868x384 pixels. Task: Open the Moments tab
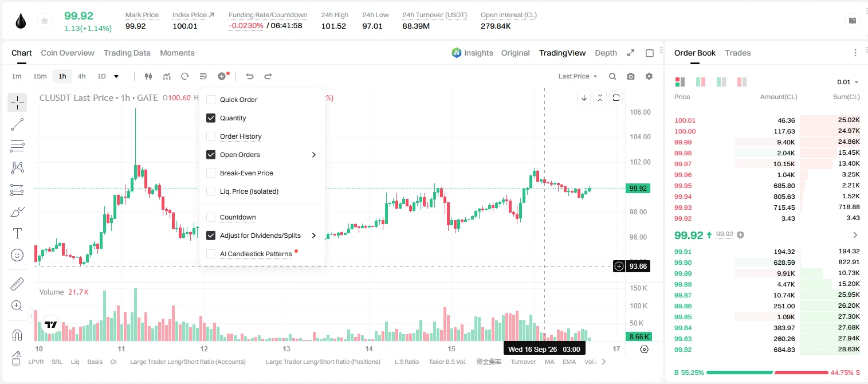tap(177, 53)
